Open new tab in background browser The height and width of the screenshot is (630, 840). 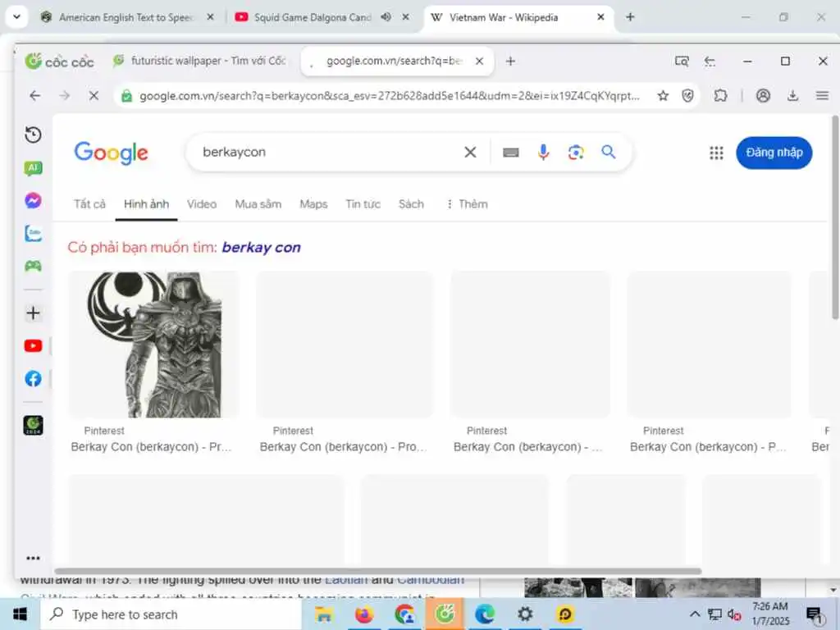(630, 17)
